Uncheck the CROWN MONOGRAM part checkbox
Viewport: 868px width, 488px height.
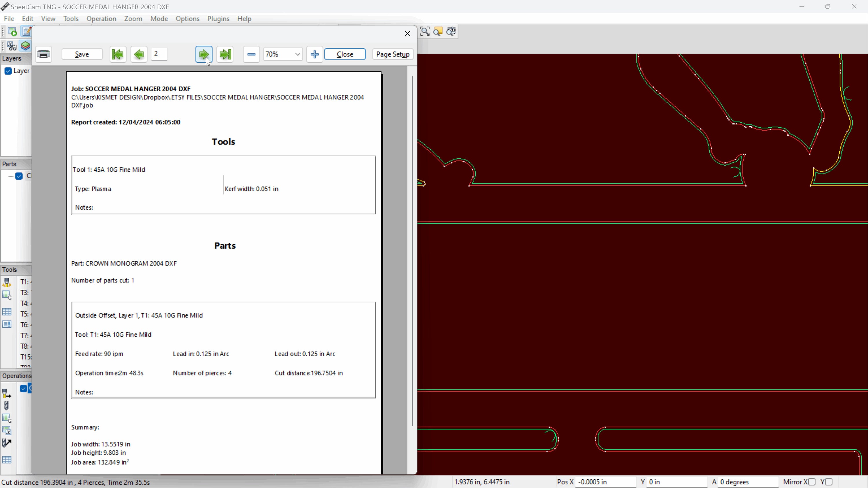19,176
